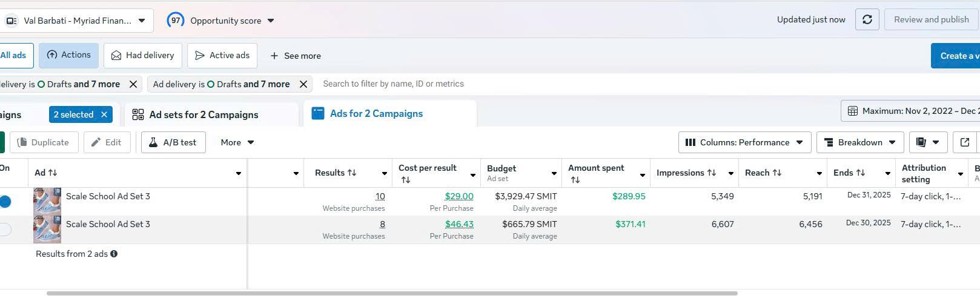Toggle on the first Scale School ad
Screen dimensions: 980x304
point(5,202)
